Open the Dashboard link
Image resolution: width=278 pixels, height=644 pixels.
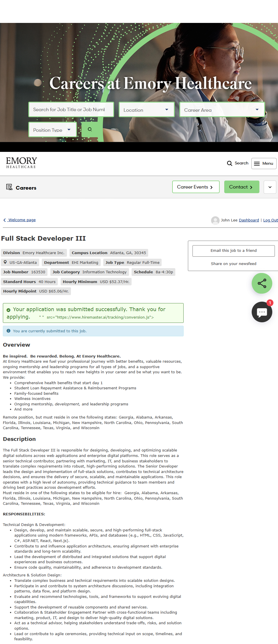point(249,220)
